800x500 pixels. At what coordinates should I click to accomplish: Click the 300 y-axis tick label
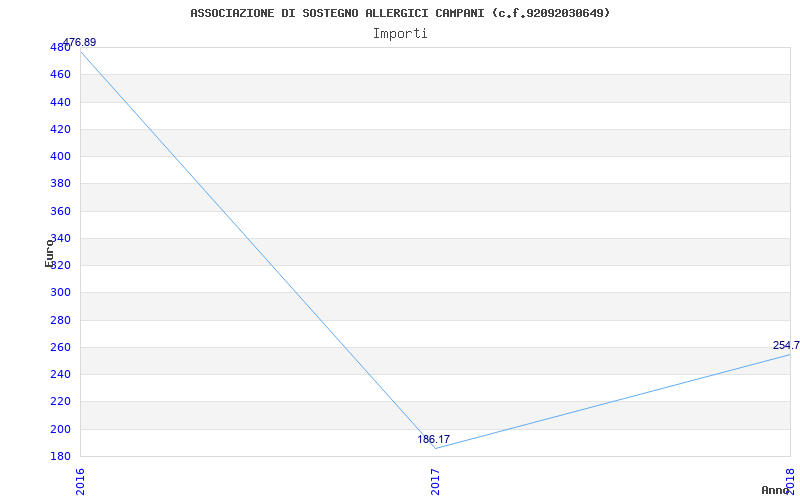[60, 293]
